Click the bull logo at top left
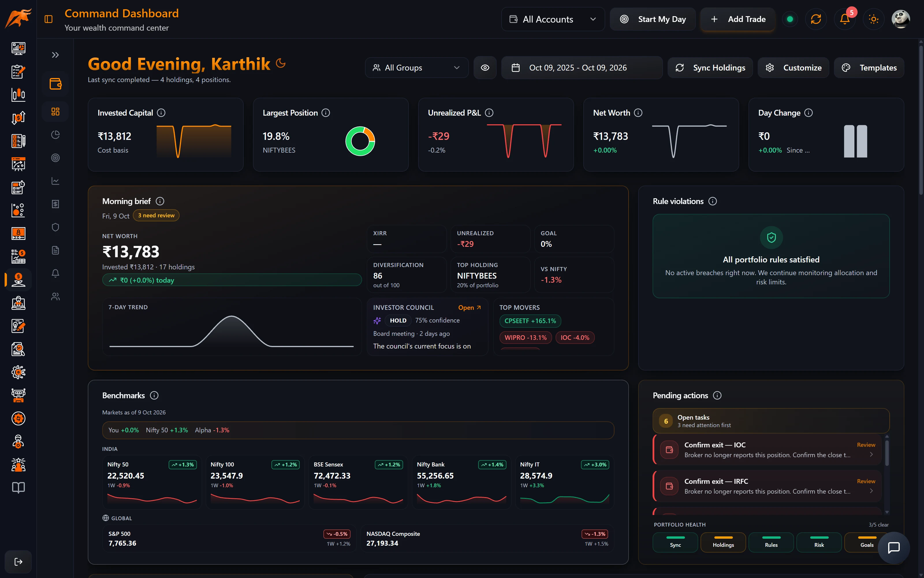Viewport: 924px width, 578px height. click(18, 19)
